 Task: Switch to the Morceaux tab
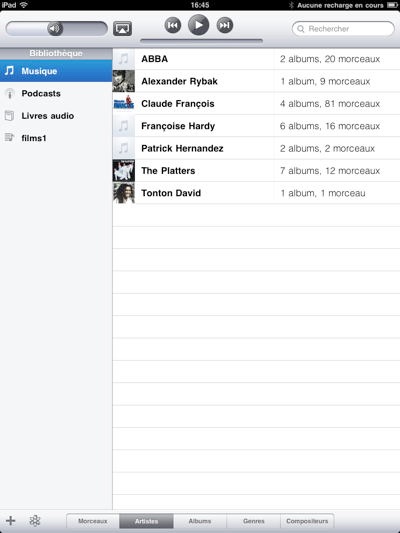[93, 521]
